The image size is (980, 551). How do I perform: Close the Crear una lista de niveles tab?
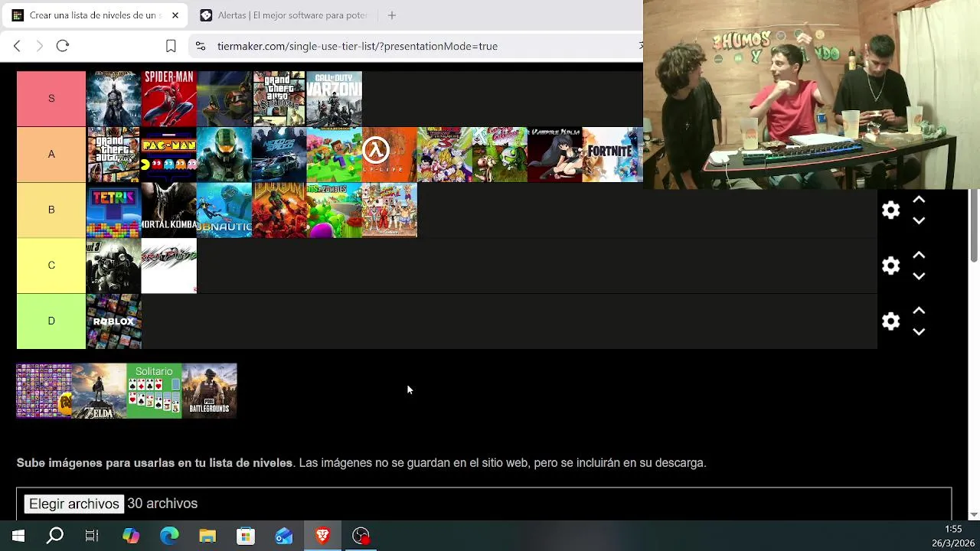175,15
